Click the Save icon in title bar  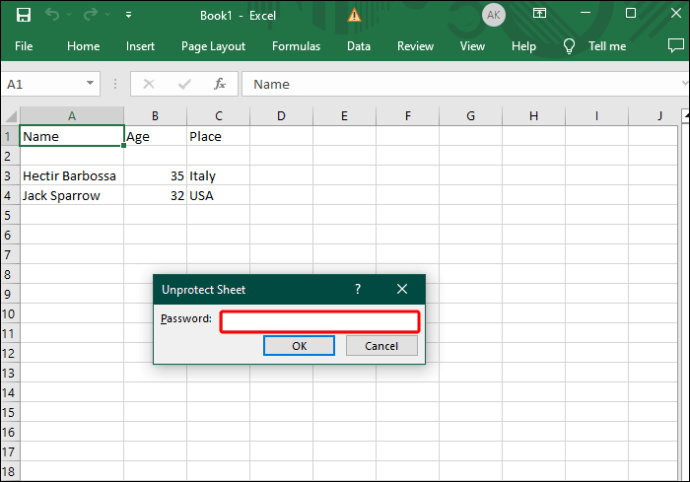[23, 15]
